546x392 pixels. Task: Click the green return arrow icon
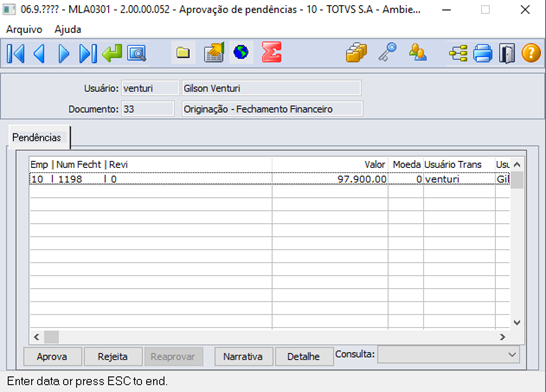click(x=112, y=53)
